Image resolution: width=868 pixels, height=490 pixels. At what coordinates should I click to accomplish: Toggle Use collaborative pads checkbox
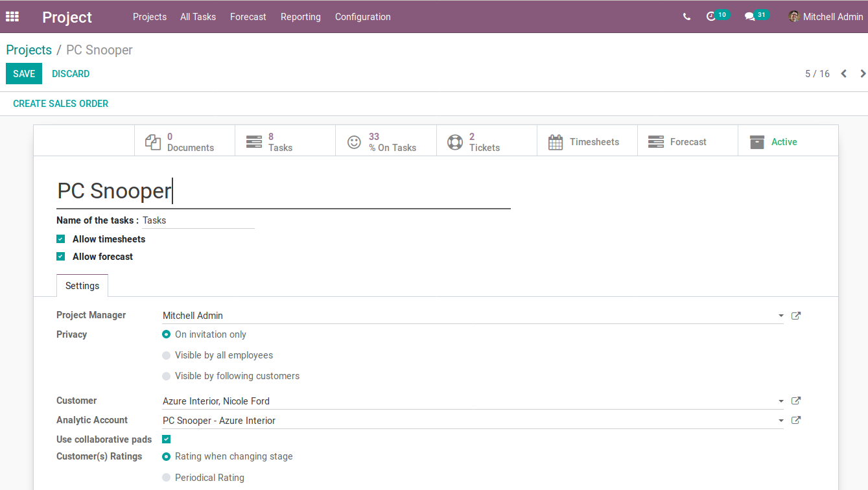(x=167, y=439)
